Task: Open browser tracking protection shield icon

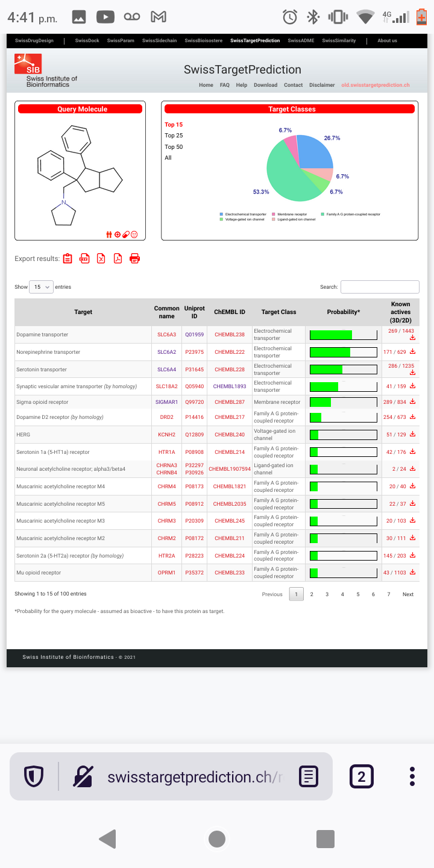Action: [x=34, y=776]
